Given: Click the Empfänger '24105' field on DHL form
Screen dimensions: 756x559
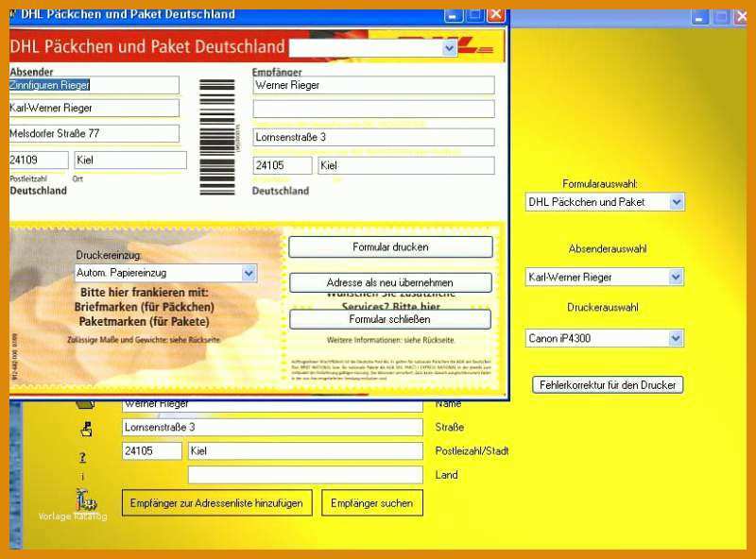Looking at the screenshot, I should (x=283, y=165).
